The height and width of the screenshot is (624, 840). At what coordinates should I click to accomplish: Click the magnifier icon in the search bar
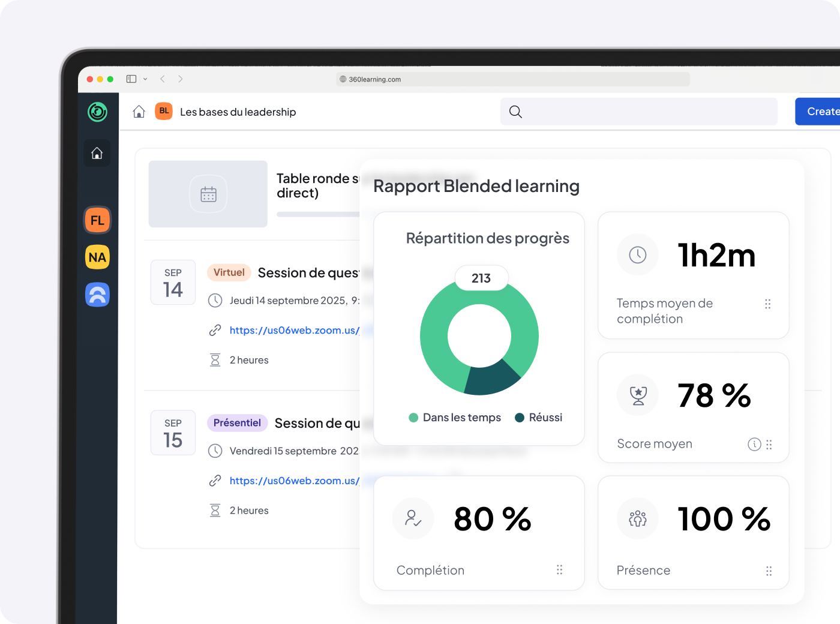pyautogui.click(x=515, y=112)
